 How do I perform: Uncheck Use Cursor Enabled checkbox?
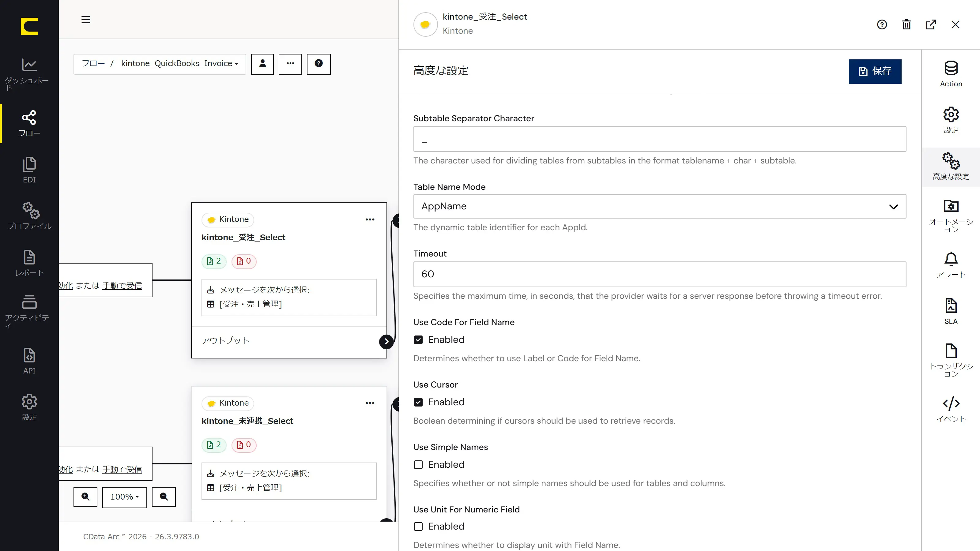[x=418, y=402]
